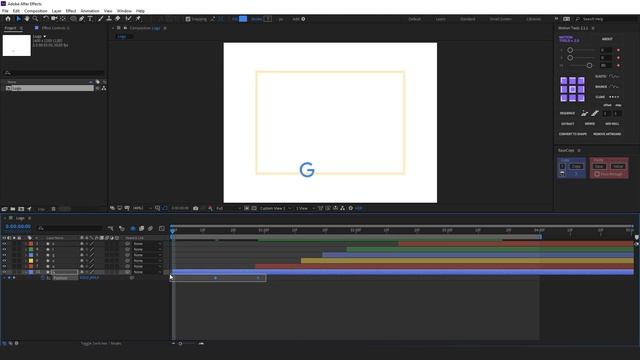Open the Add shape contents dropdown
This screenshot has width=640, height=360.
[x=303, y=19]
